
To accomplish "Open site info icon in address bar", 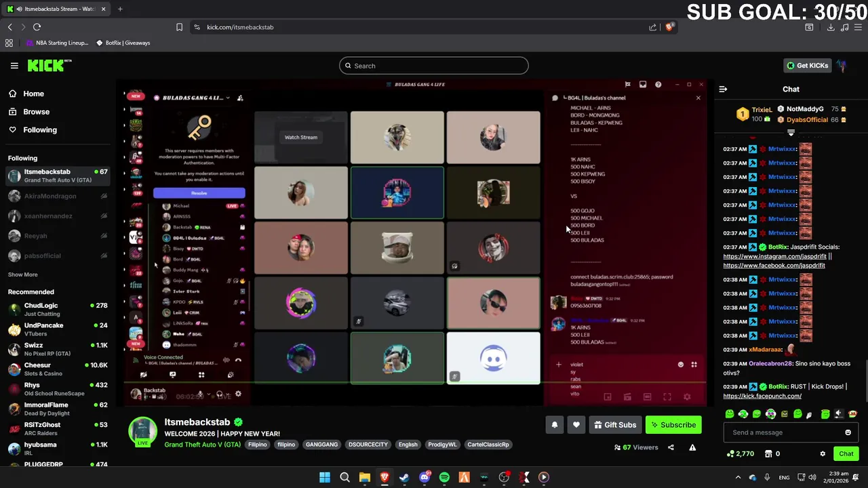I will pos(197,27).
